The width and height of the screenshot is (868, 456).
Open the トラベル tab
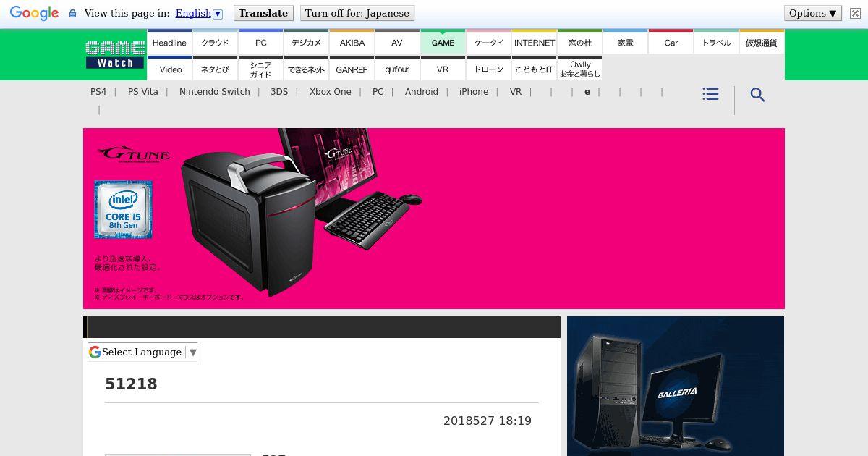(716, 43)
